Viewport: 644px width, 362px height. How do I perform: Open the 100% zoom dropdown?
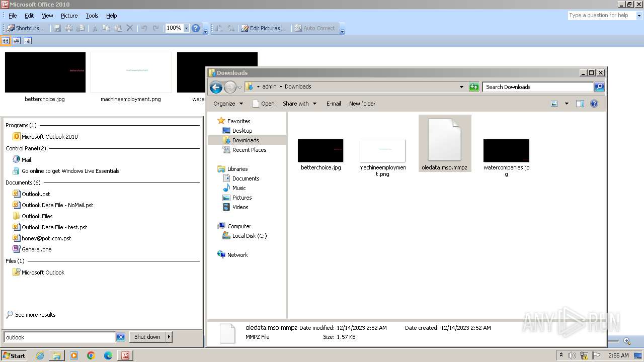coord(186,28)
